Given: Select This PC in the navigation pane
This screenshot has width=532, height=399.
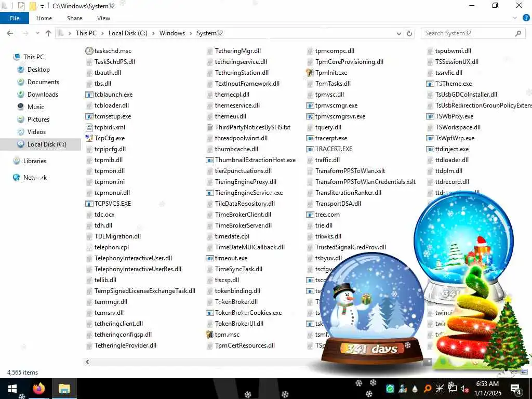Looking at the screenshot, I should (x=34, y=57).
